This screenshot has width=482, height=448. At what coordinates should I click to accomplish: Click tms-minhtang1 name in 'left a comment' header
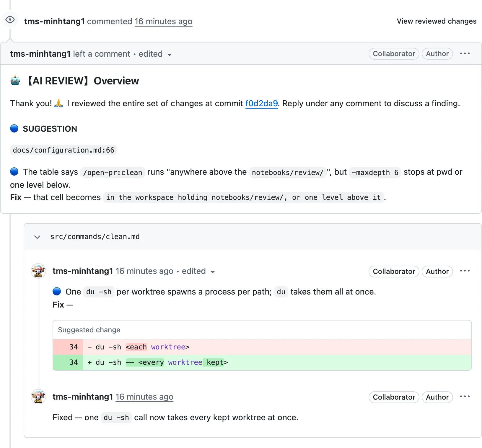(40, 54)
